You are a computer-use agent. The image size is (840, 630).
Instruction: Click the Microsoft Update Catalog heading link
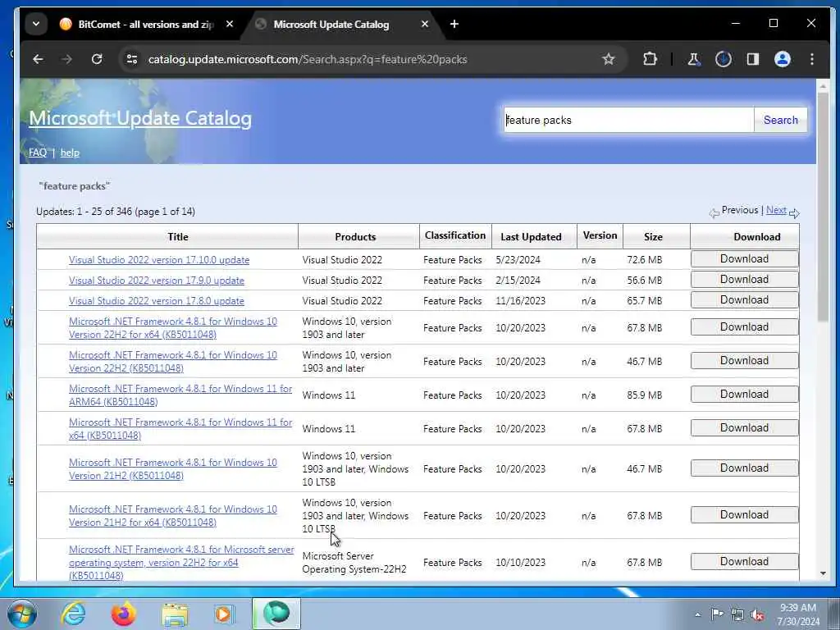pos(140,118)
